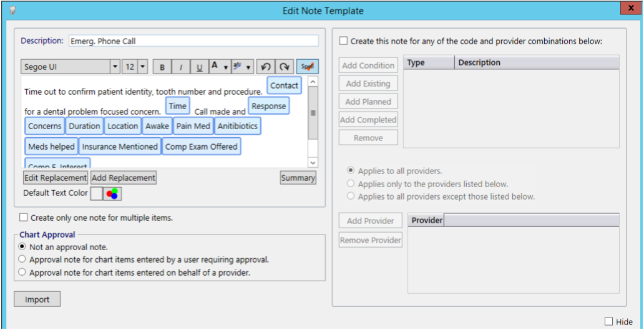
Task: Open the font name dropdown arrow
Action: [x=115, y=67]
